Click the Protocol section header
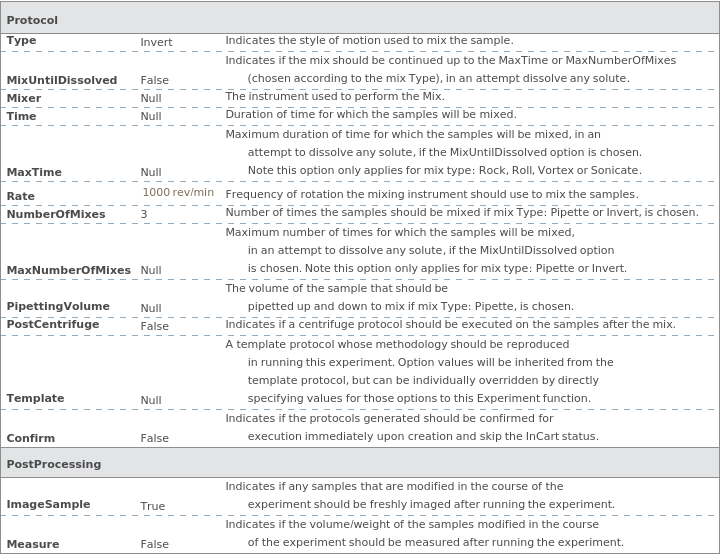 click(x=32, y=20)
